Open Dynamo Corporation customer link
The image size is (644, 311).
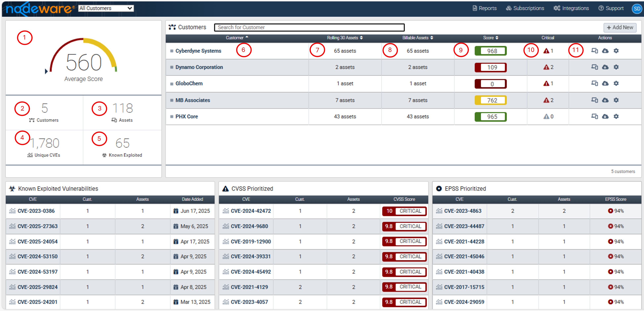coord(199,67)
